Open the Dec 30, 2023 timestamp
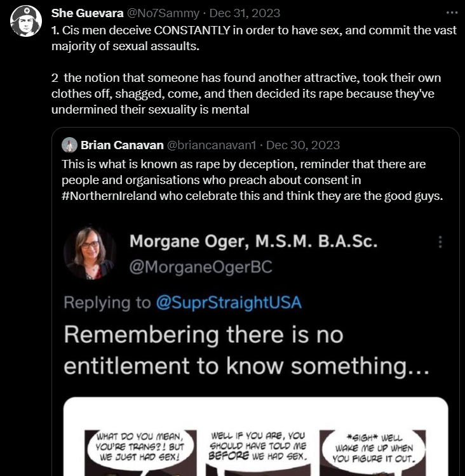 click(305, 145)
